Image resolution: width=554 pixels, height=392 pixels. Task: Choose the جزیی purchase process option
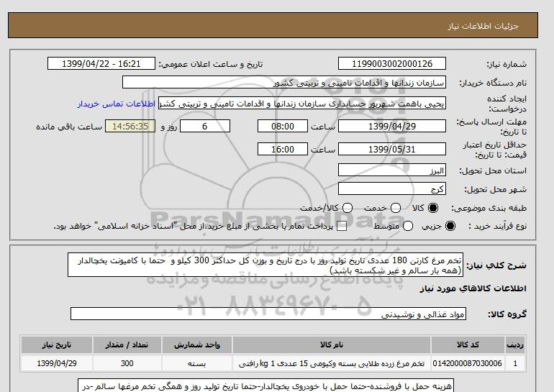(450, 226)
